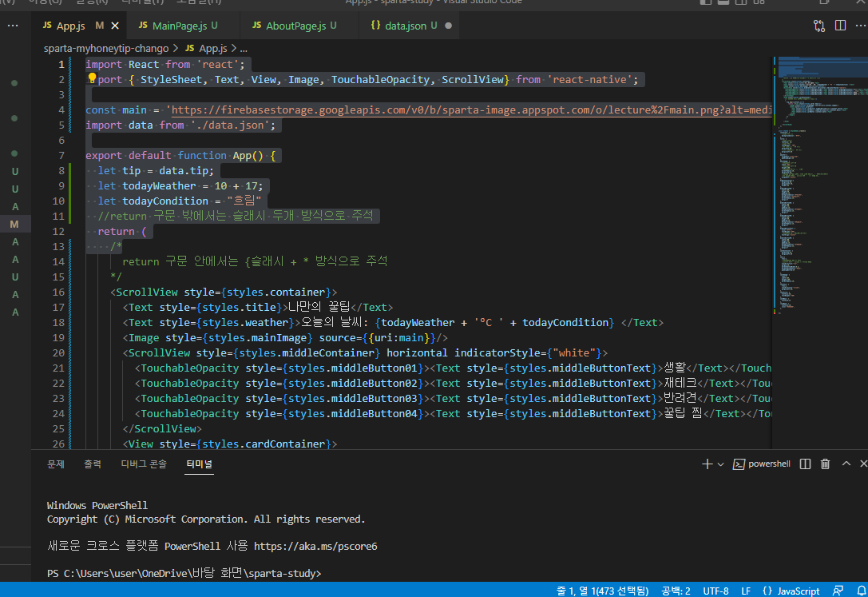Click the JS icon in the App.js breadcrumb
Screen dimensions: 868x597
click(x=190, y=49)
